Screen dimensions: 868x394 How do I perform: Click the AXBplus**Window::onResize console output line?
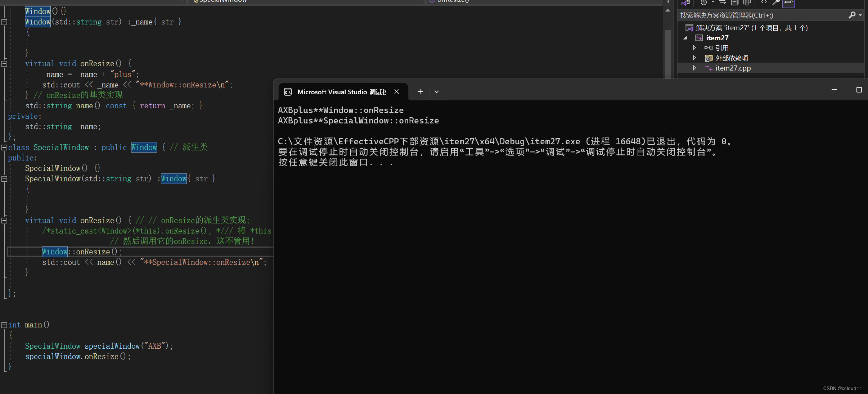point(341,110)
